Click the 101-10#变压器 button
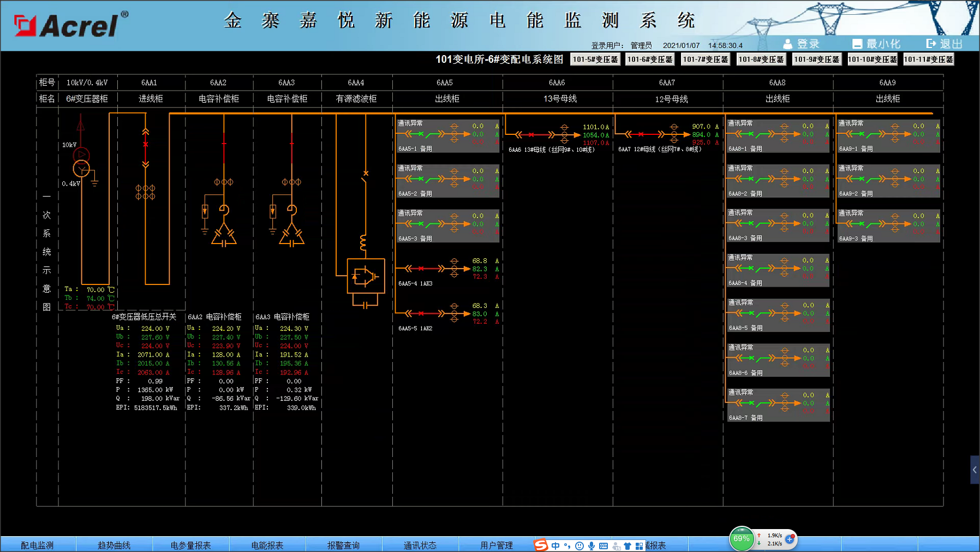 point(873,60)
